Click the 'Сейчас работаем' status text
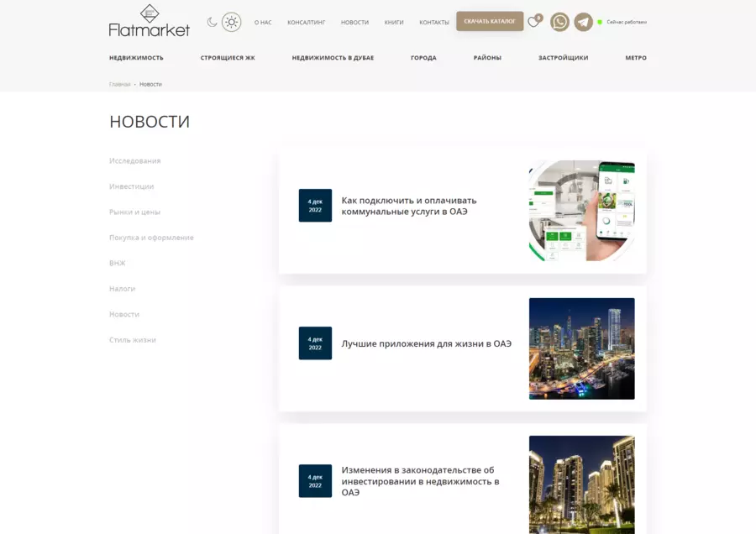This screenshot has width=756, height=534. 627,22
